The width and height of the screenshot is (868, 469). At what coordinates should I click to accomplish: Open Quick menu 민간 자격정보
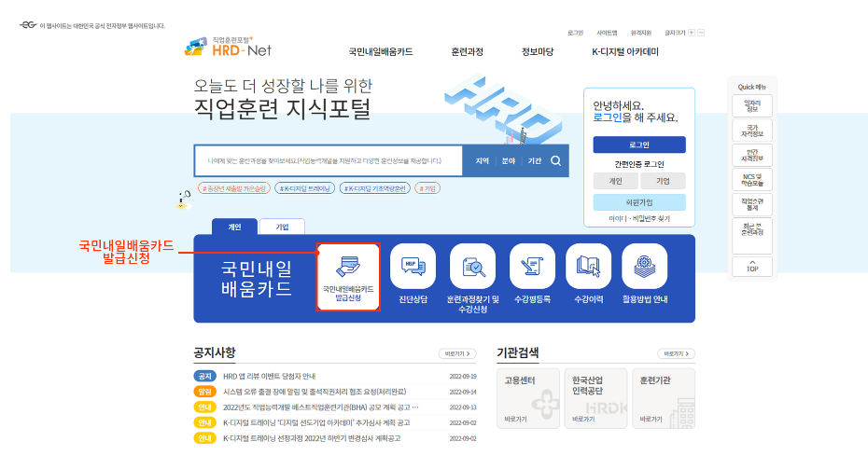(x=751, y=155)
